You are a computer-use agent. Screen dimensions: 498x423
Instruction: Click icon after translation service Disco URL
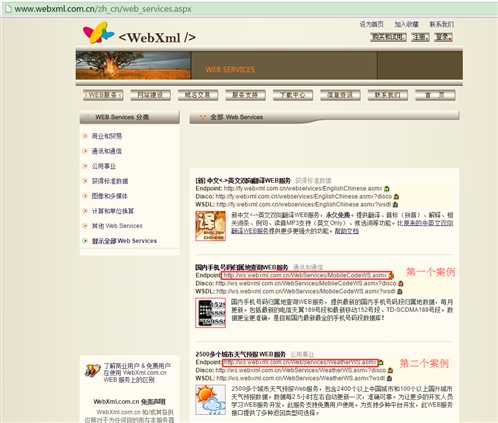point(397,197)
